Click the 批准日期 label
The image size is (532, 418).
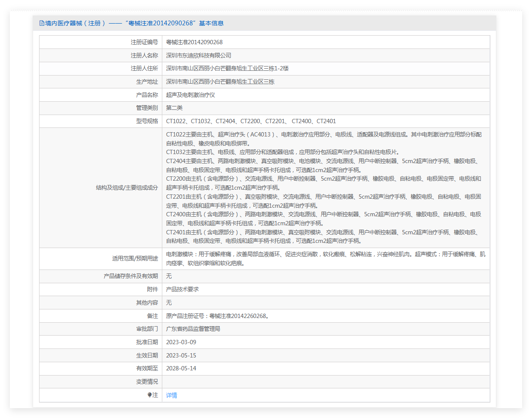147,342
